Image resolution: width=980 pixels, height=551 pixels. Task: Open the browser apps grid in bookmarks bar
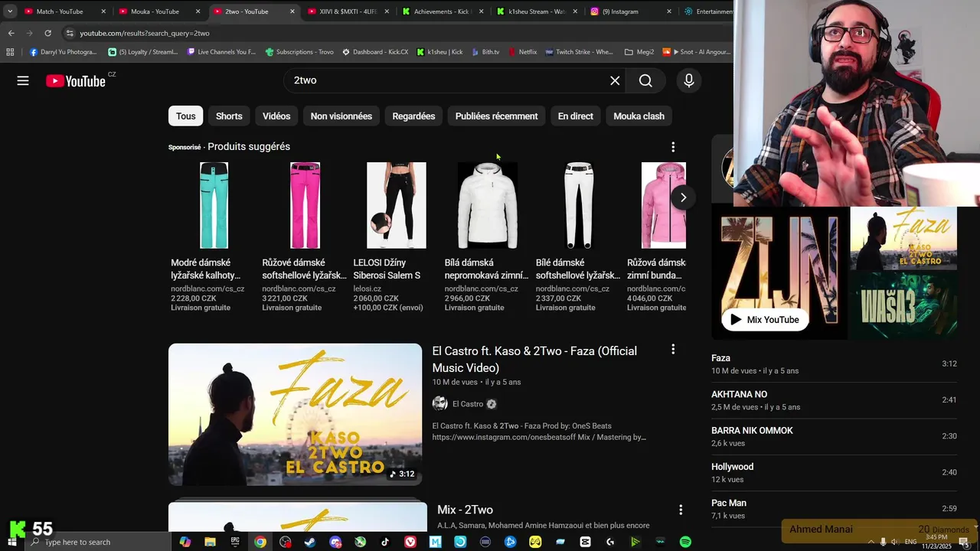[10, 52]
